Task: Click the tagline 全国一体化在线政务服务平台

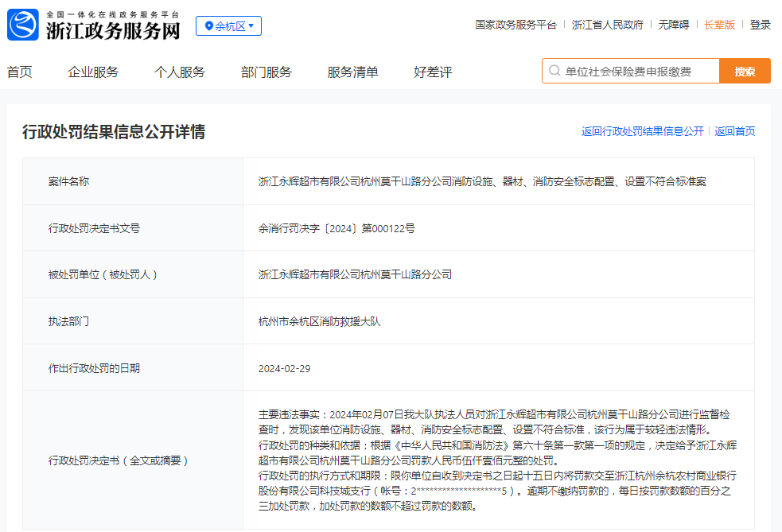Action: pos(113,15)
